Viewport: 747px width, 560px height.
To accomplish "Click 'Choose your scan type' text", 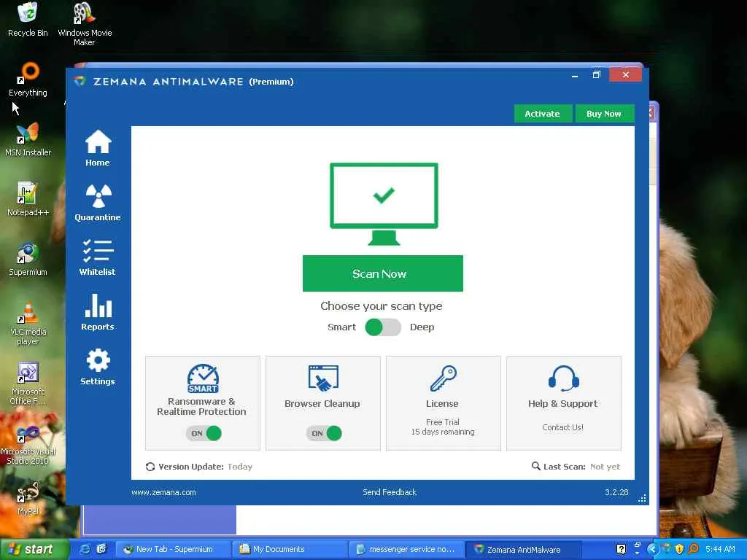I will click(382, 306).
